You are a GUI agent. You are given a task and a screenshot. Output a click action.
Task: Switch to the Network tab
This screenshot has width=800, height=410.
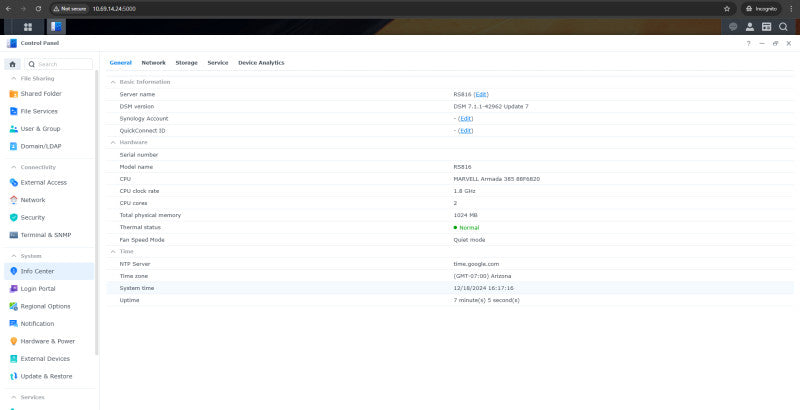154,63
